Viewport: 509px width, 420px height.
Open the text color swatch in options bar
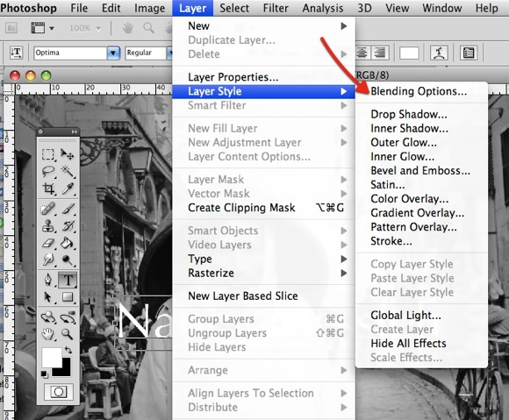[409, 53]
